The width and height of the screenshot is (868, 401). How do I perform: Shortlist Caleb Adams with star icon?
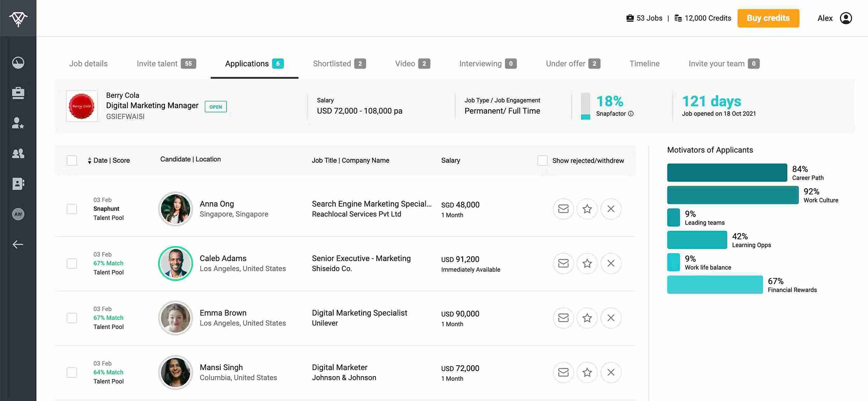coord(587,263)
